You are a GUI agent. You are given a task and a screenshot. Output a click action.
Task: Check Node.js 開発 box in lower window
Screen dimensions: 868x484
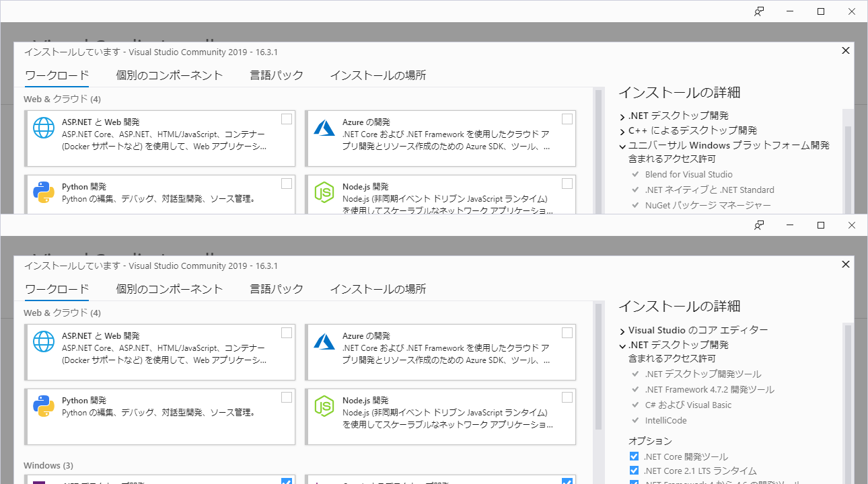(x=567, y=397)
